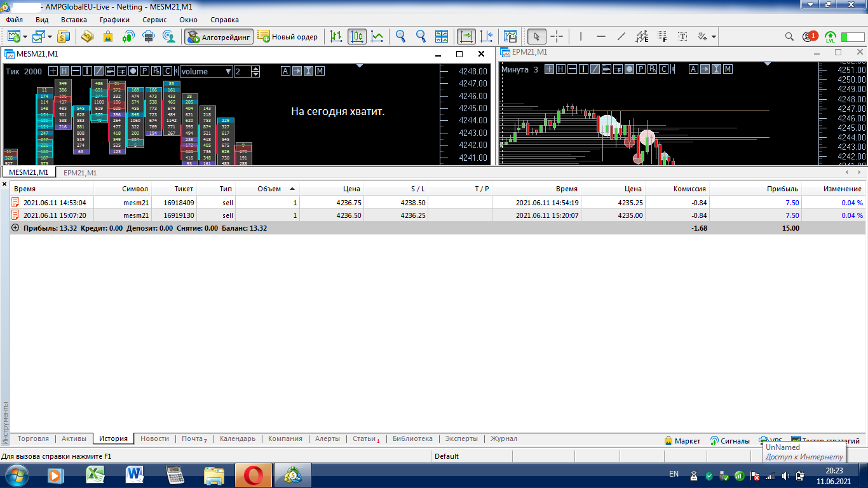Expand the Прибыль summary row
Image resolution: width=868 pixels, height=488 pixels.
tap(15, 227)
